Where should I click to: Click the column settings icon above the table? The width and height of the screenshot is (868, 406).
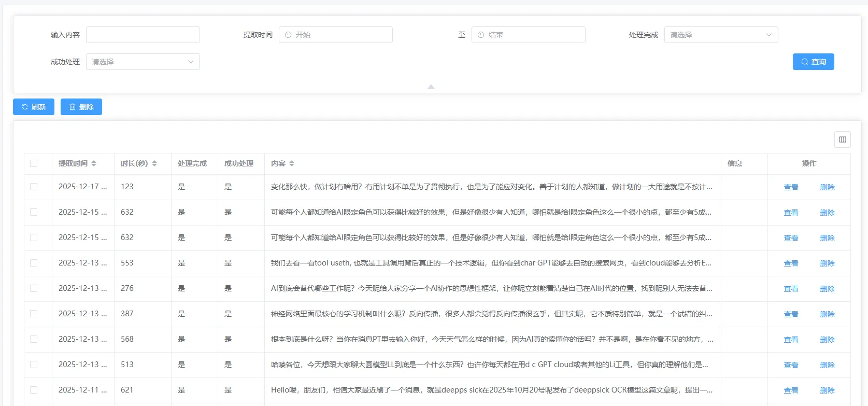(x=842, y=139)
